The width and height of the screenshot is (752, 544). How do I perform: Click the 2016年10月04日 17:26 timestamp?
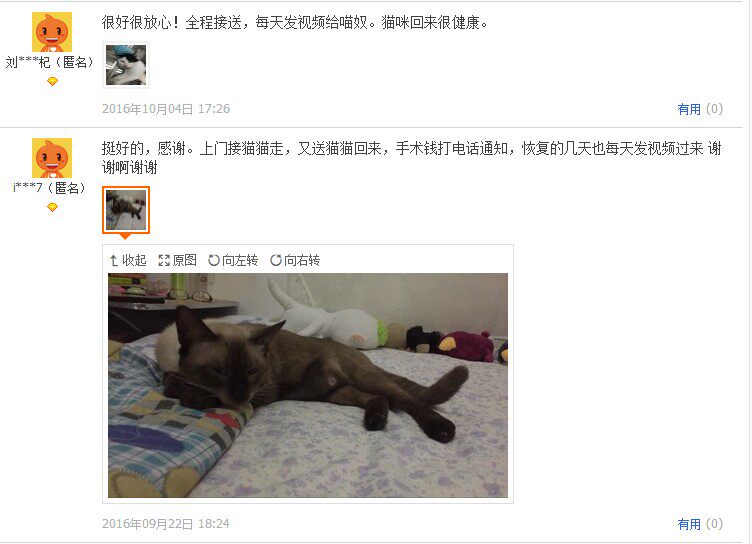(166, 109)
